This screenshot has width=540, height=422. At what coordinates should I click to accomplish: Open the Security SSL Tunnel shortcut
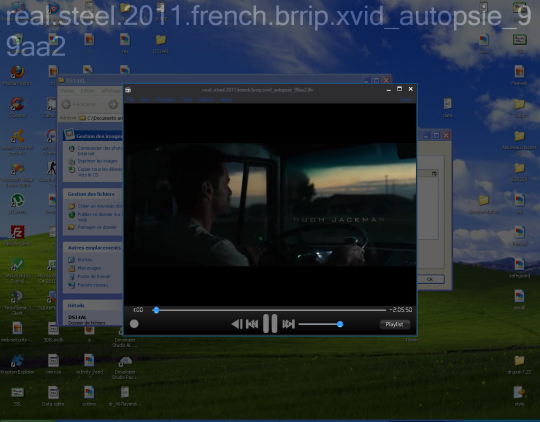pos(17,270)
